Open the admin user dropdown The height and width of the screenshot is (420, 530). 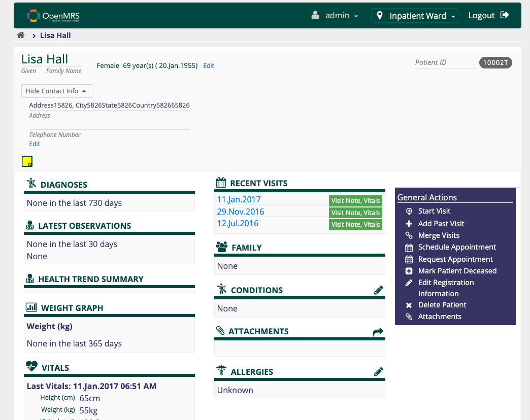click(336, 16)
